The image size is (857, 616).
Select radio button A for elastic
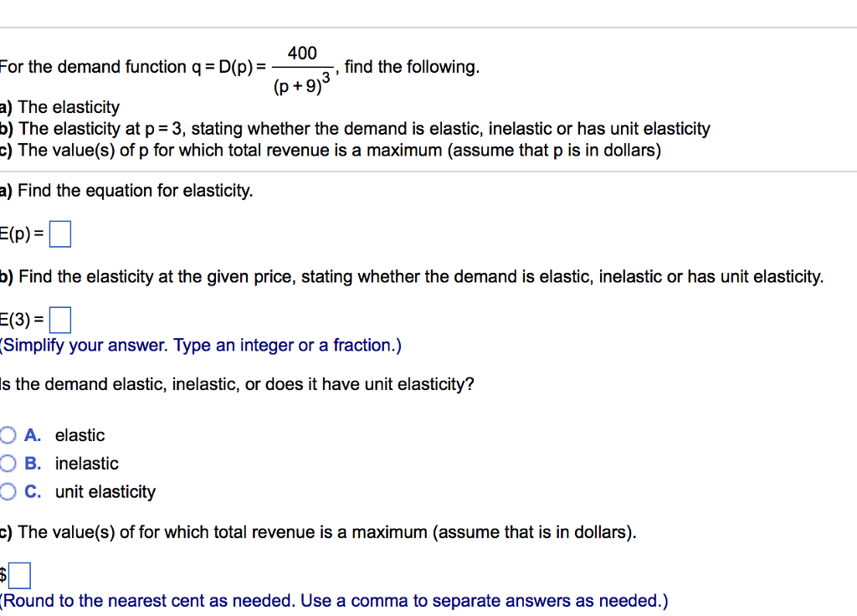[x=8, y=434]
